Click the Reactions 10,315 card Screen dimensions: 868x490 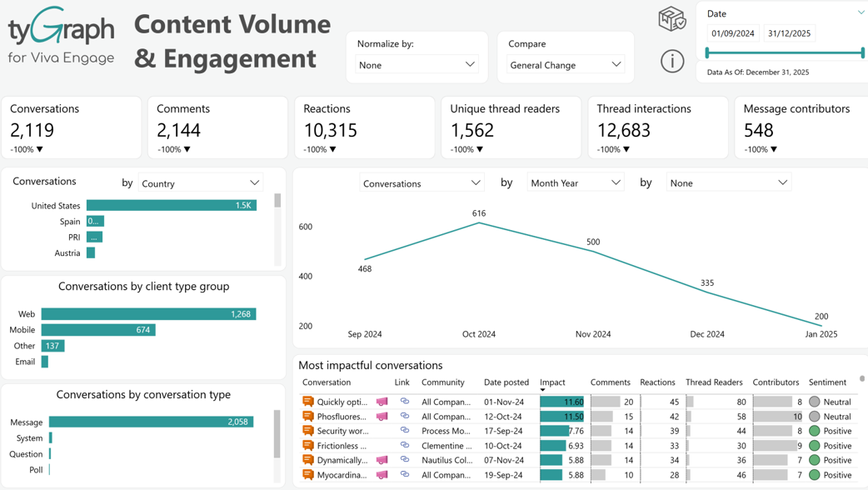pyautogui.click(x=364, y=127)
